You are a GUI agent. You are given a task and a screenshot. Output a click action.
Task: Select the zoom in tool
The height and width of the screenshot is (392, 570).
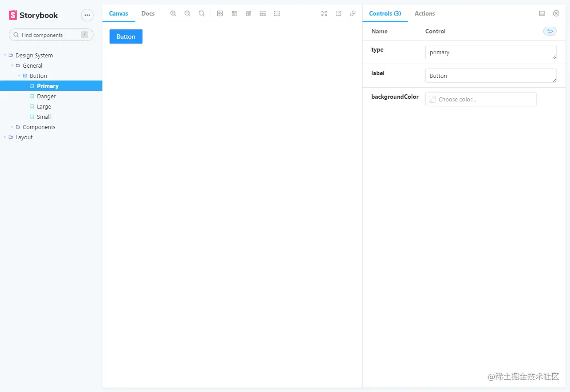[173, 13]
